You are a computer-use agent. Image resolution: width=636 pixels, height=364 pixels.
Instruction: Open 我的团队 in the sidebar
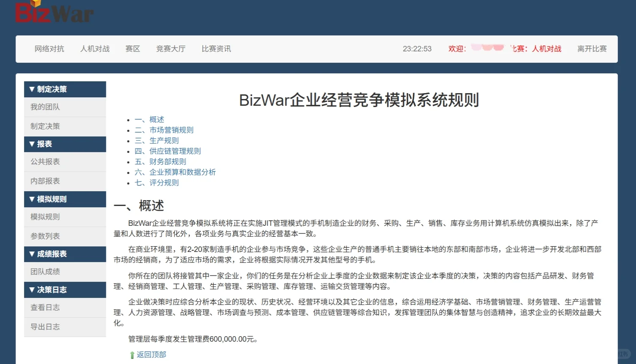point(65,107)
